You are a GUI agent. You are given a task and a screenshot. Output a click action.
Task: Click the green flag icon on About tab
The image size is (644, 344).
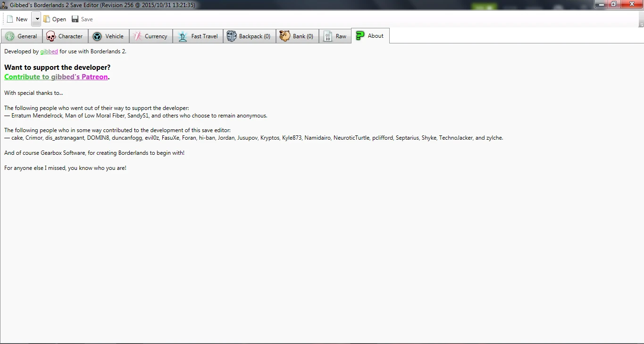coord(360,35)
